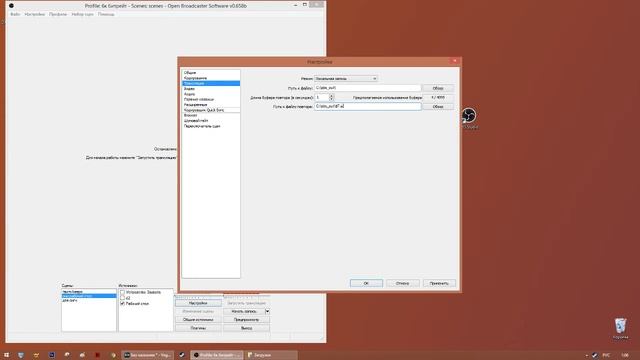
Task: Click the Рабочий стол source name
Action: click(x=137, y=304)
